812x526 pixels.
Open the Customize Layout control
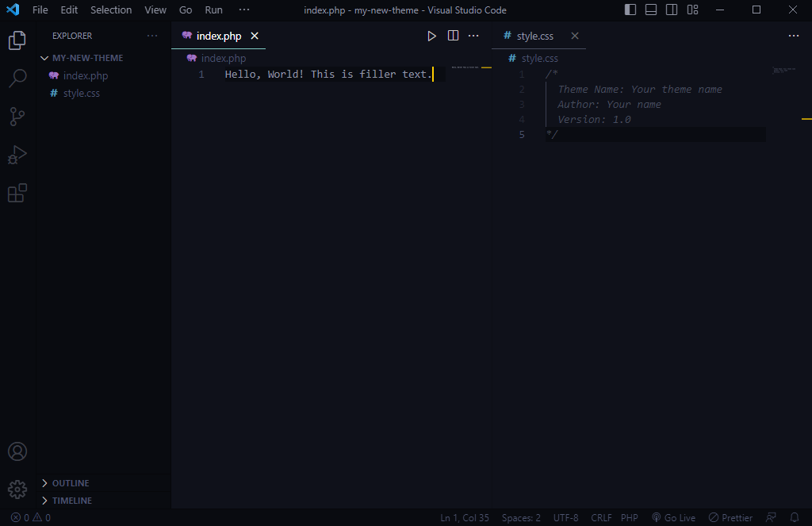tap(692, 10)
